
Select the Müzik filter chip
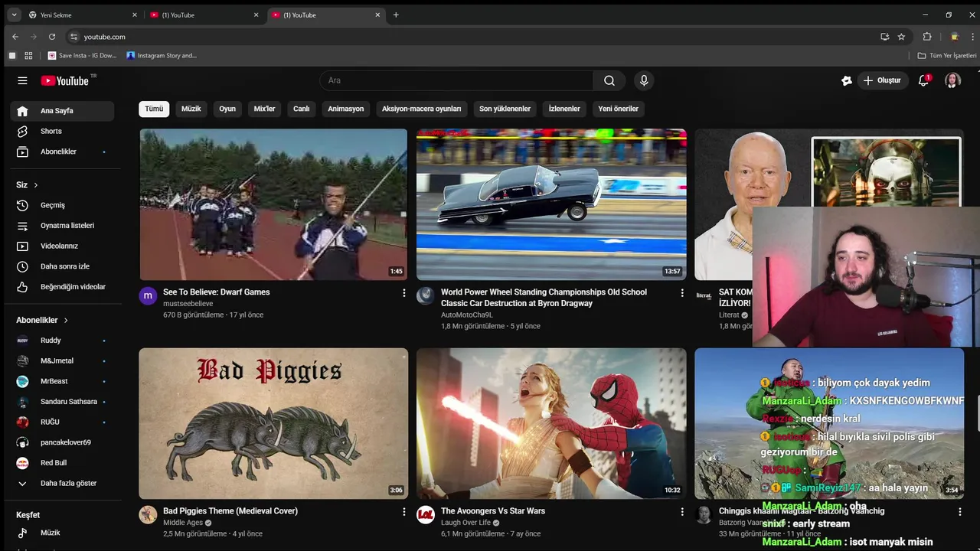(191, 109)
